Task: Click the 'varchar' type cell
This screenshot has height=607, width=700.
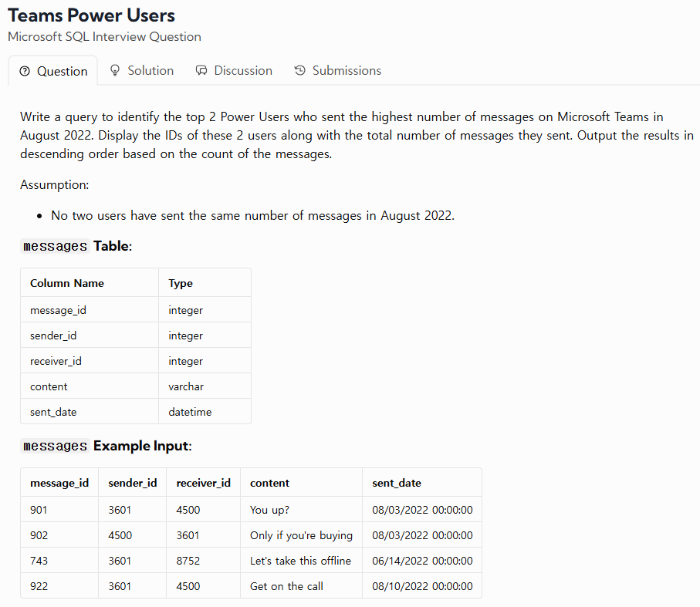Action: (x=205, y=386)
